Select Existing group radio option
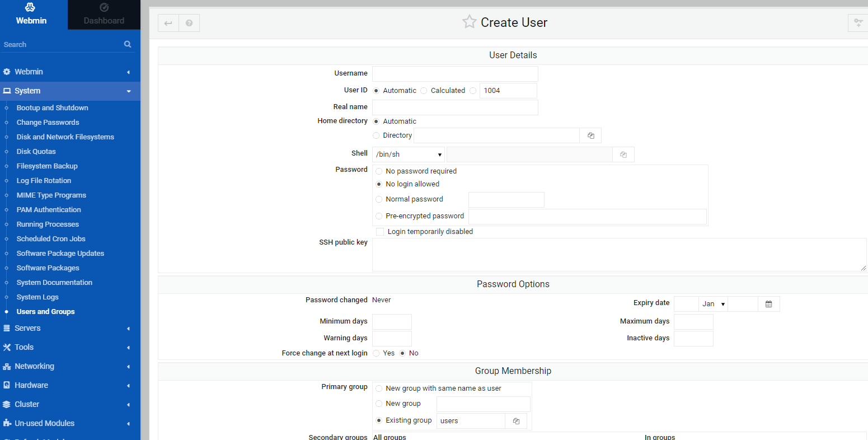This screenshot has width=868, height=440. coord(379,420)
